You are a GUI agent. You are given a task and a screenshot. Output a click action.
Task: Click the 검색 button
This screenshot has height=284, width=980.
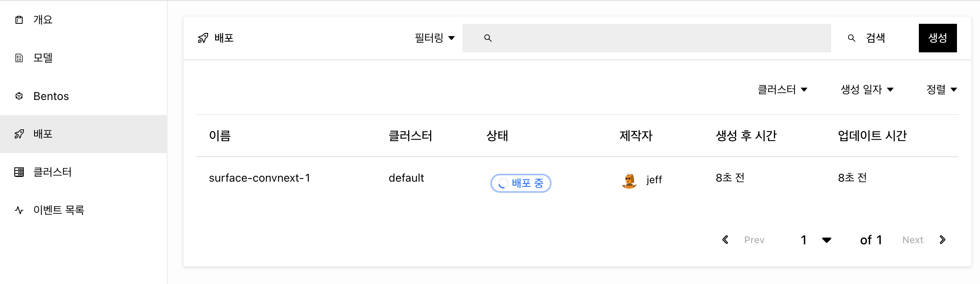[x=866, y=38]
